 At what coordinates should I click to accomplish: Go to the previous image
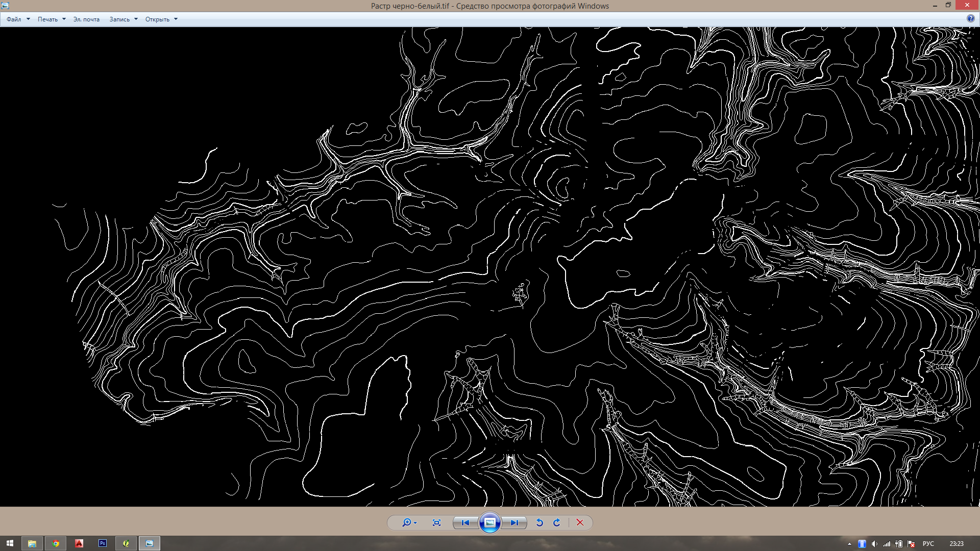point(465,522)
